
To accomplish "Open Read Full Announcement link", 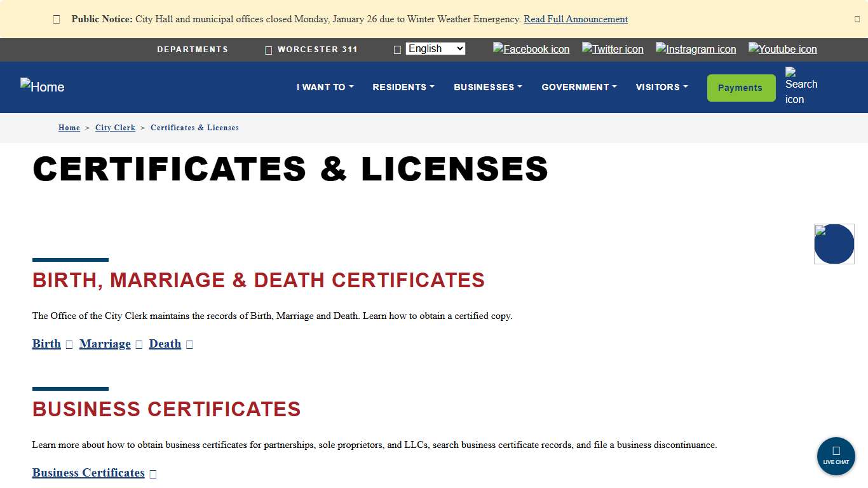I will pyautogui.click(x=575, y=19).
